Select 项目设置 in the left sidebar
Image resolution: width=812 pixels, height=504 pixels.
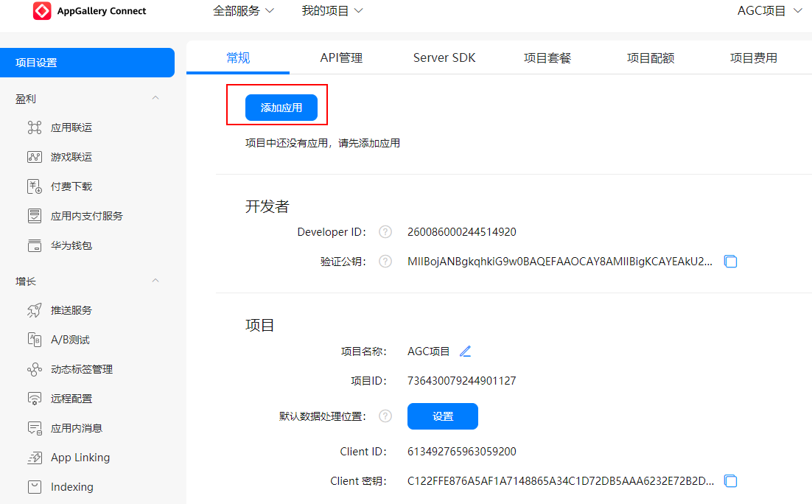pos(87,63)
